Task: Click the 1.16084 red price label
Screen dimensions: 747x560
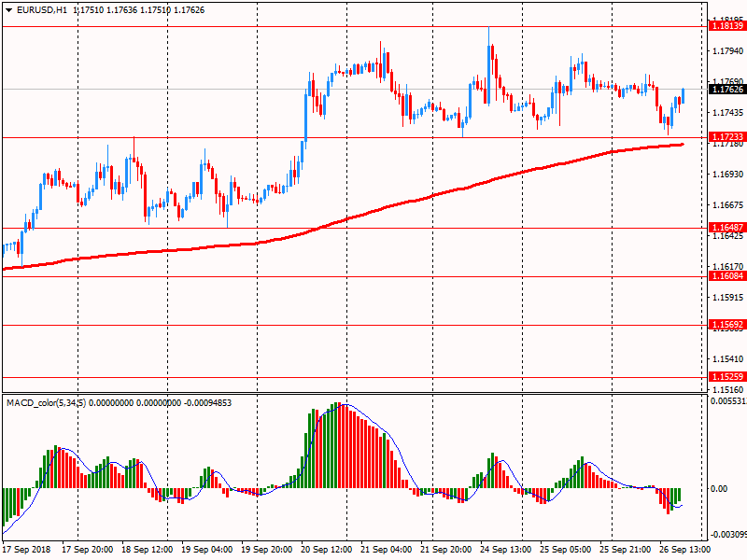Action: point(727,276)
